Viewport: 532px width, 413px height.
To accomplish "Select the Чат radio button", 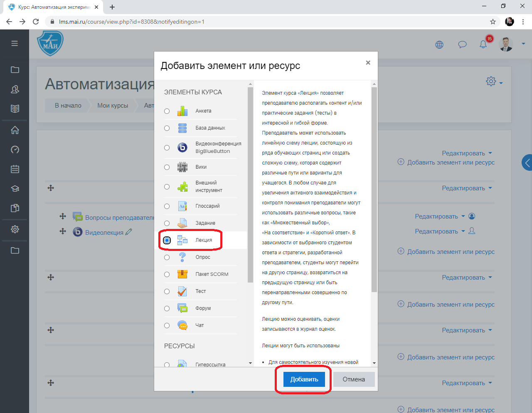I will pos(167,325).
